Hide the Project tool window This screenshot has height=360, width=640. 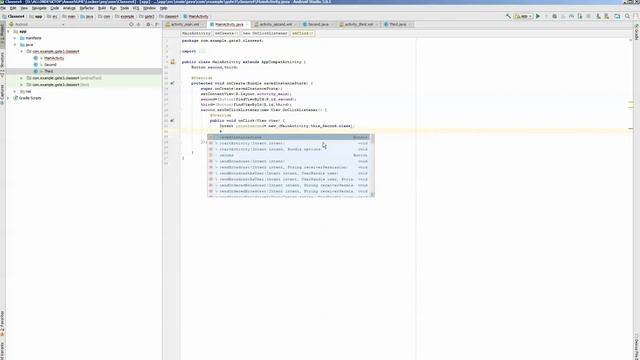(x=157, y=24)
